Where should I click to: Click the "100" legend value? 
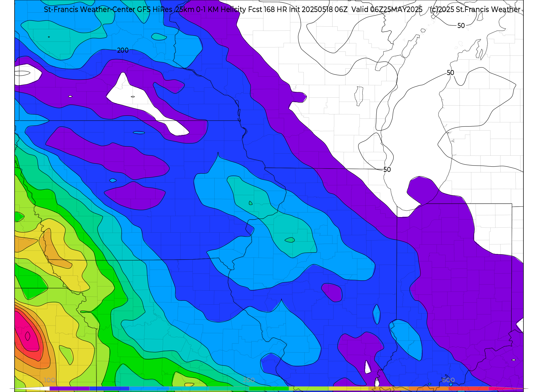(x=50, y=380)
